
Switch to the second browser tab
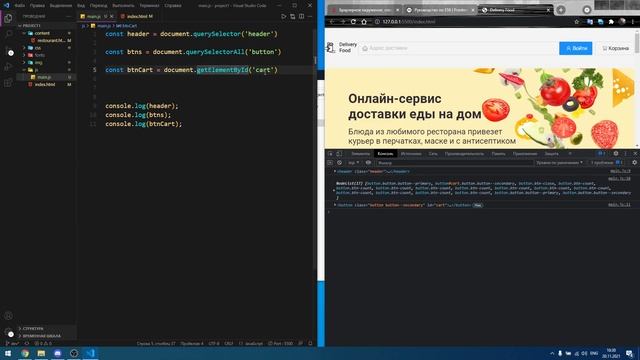coord(440,10)
